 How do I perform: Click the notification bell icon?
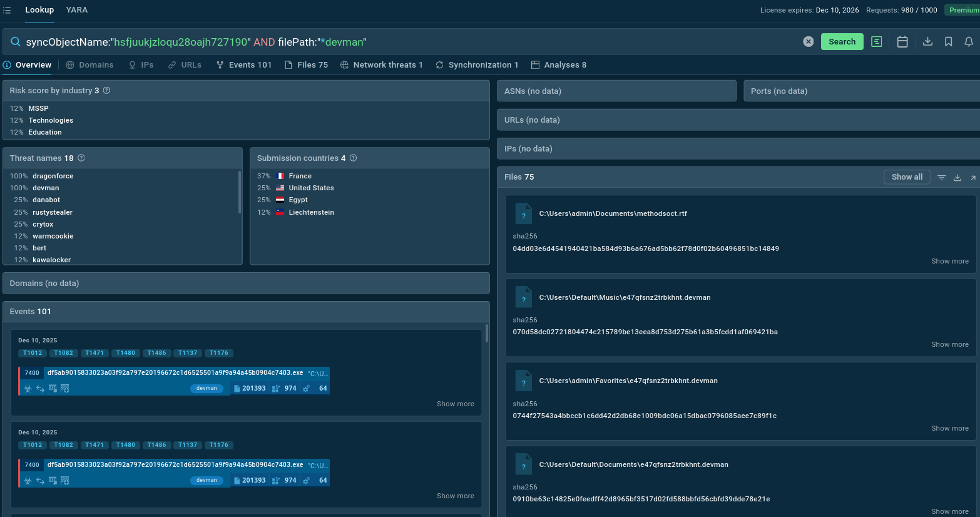pos(969,42)
